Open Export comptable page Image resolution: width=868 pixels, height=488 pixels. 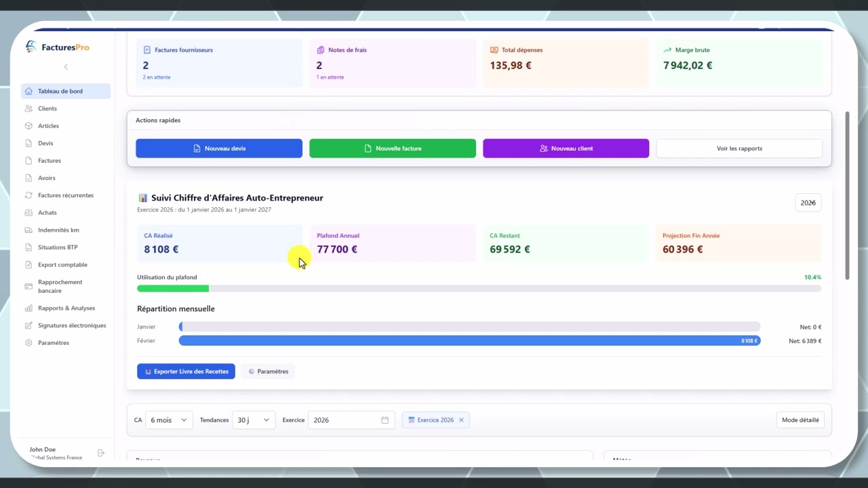66,264
